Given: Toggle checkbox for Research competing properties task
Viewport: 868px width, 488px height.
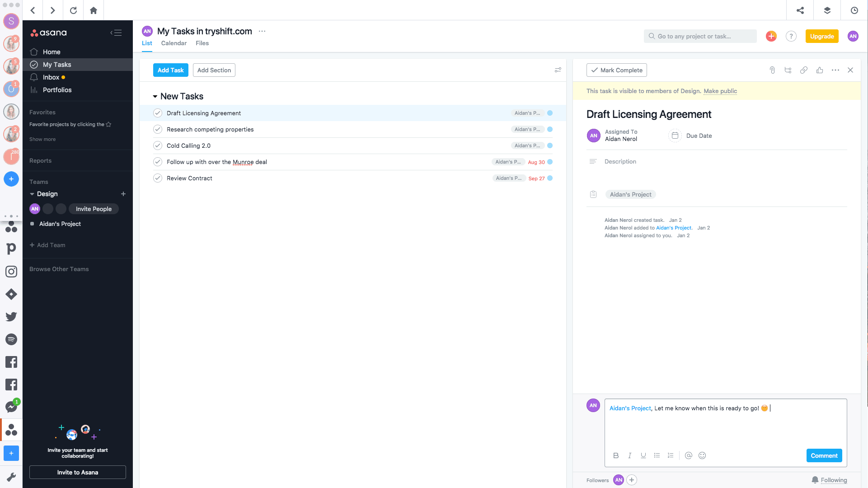Looking at the screenshot, I should point(157,129).
